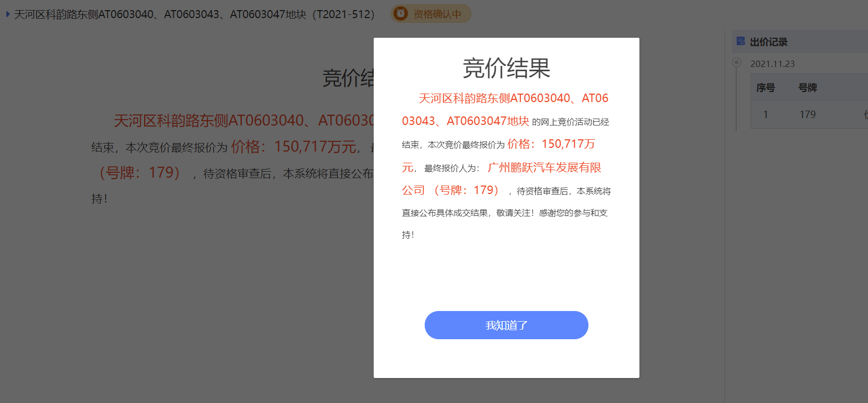Click the background price 150,717万元 text
Screen dimensions: 868x403
[293, 147]
